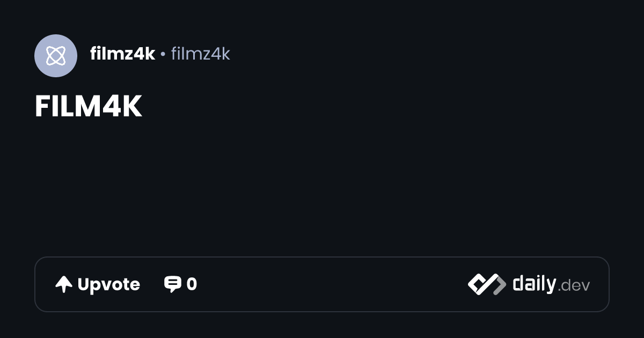Click the comment count 0
The image size is (644, 338).
click(x=192, y=284)
